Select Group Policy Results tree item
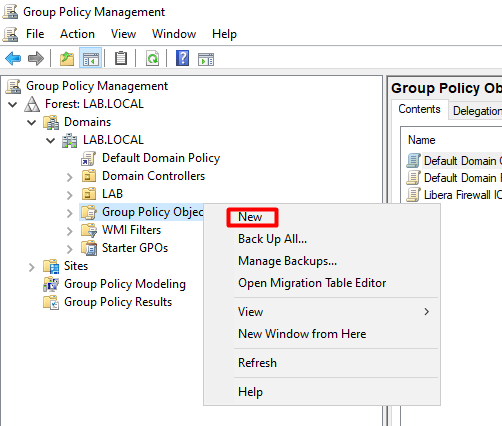Screen dimensions: 502x426 (118, 302)
